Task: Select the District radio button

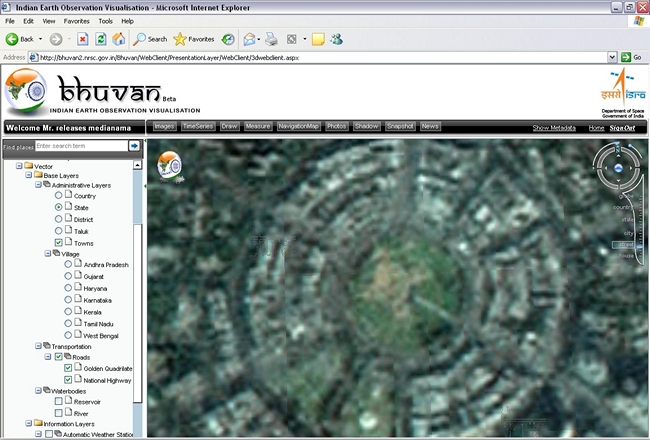Action: (59, 219)
